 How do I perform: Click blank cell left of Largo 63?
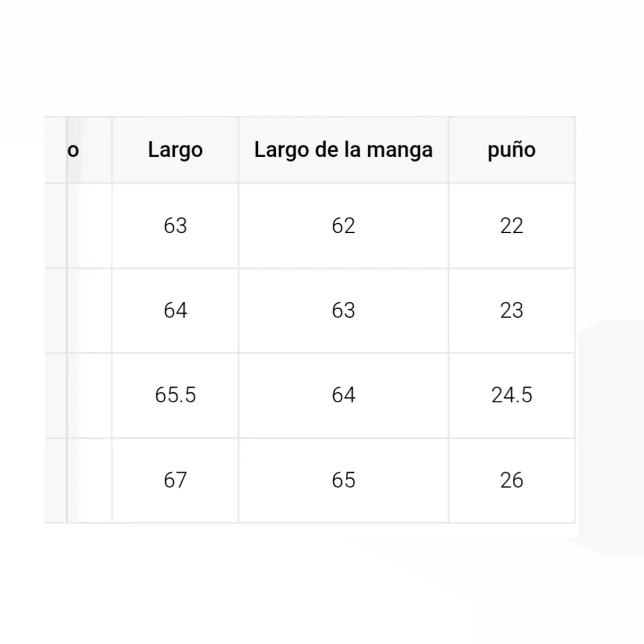pos(89,226)
